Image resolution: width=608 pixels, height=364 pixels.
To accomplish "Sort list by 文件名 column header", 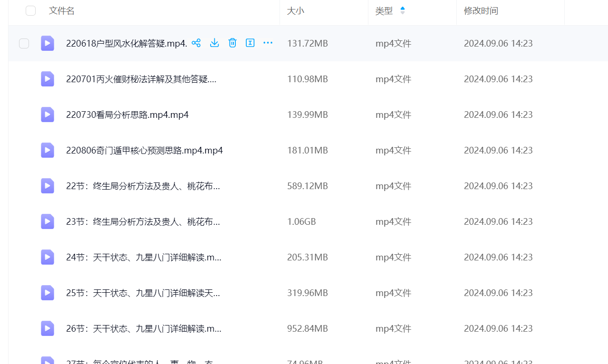I will pyautogui.click(x=62, y=11).
